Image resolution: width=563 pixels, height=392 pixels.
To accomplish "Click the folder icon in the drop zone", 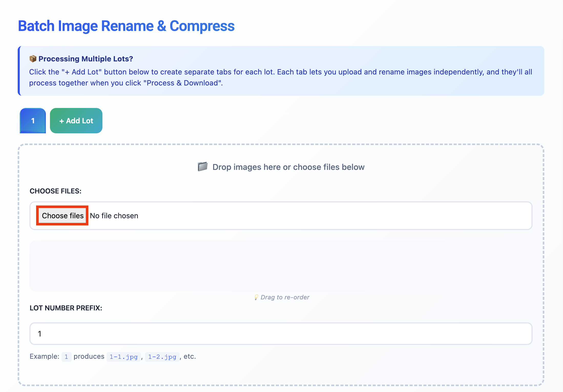I will [x=202, y=167].
